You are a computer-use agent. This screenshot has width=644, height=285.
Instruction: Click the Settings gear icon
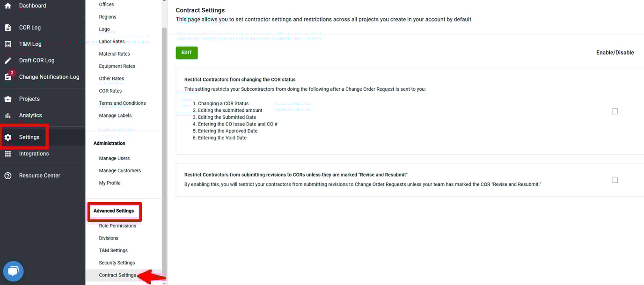[8, 137]
